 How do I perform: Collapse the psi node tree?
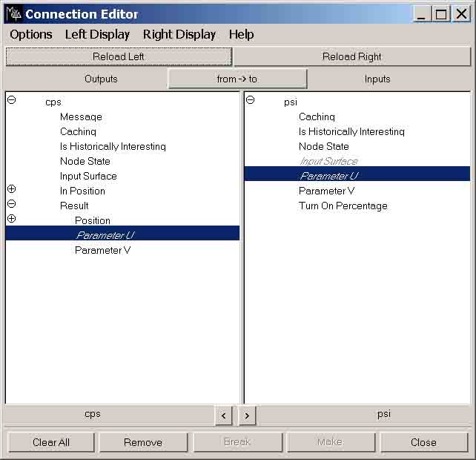click(x=250, y=100)
